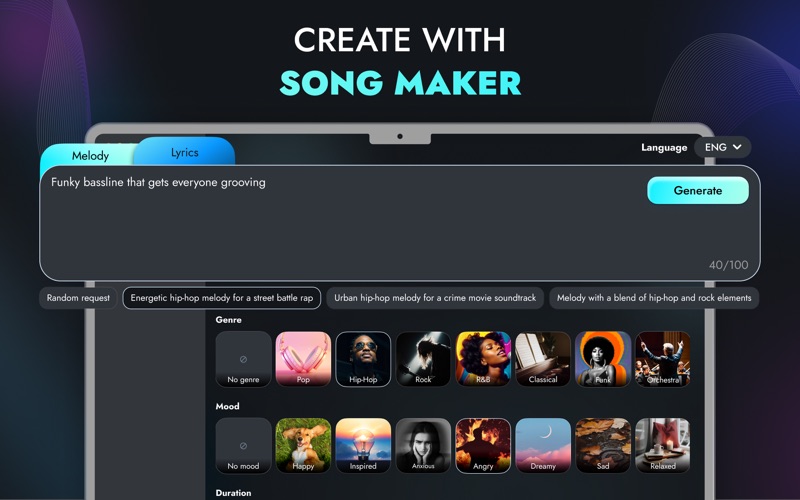Click the 40/100 character counter
The width and height of the screenshot is (800, 500).
(x=729, y=265)
